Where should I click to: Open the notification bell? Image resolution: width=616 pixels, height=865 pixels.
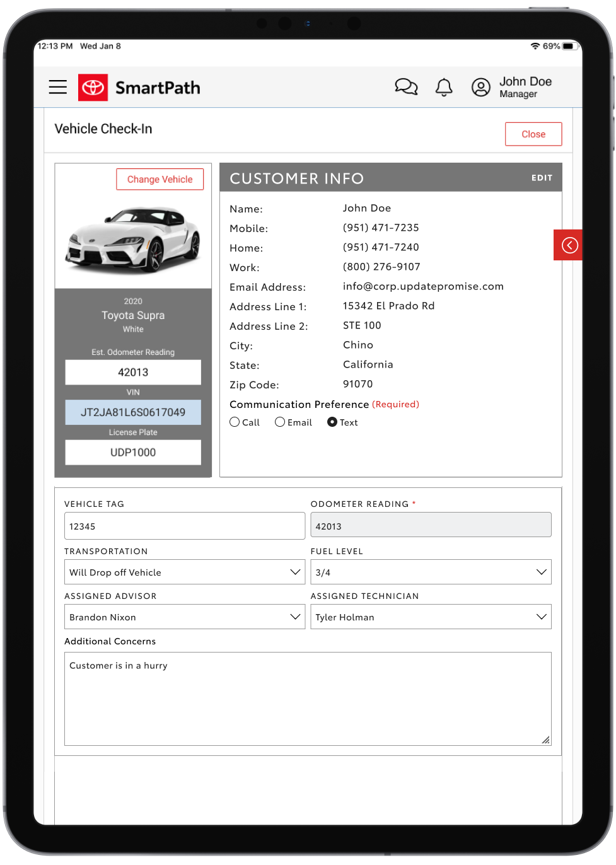pos(444,88)
